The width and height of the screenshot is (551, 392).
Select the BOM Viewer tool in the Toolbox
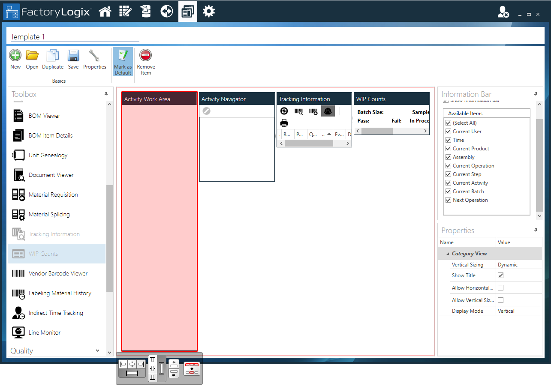[44, 116]
